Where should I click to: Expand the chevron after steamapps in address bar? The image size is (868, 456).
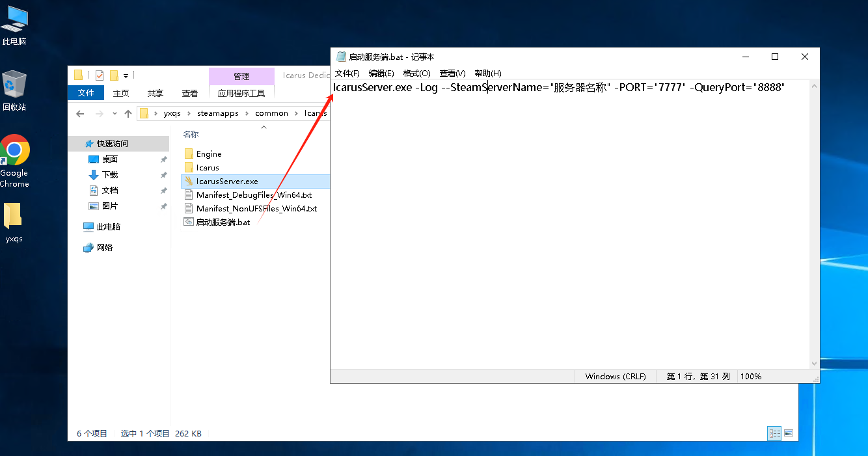tap(247, 113)
